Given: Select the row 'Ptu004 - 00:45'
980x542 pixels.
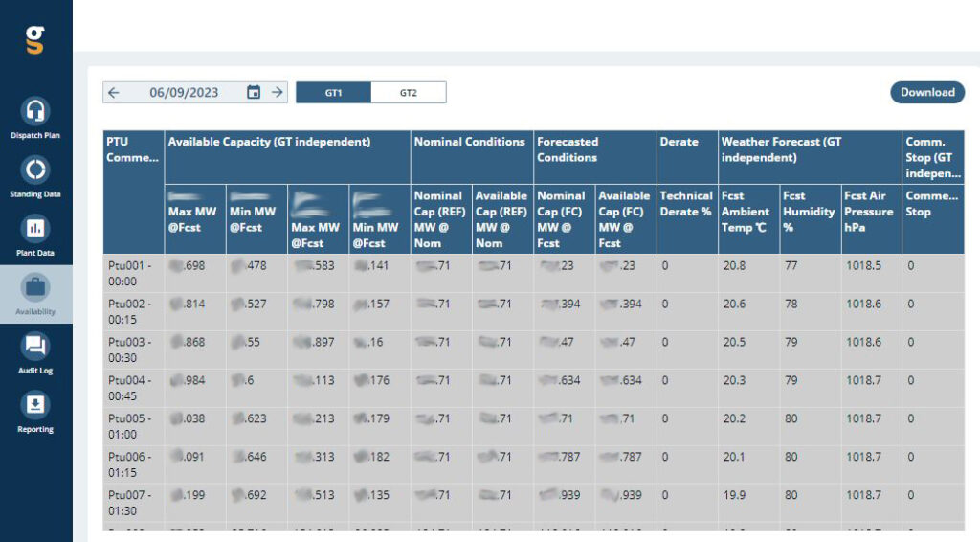Looking at the screenshot, I should [x=533, y=388].
